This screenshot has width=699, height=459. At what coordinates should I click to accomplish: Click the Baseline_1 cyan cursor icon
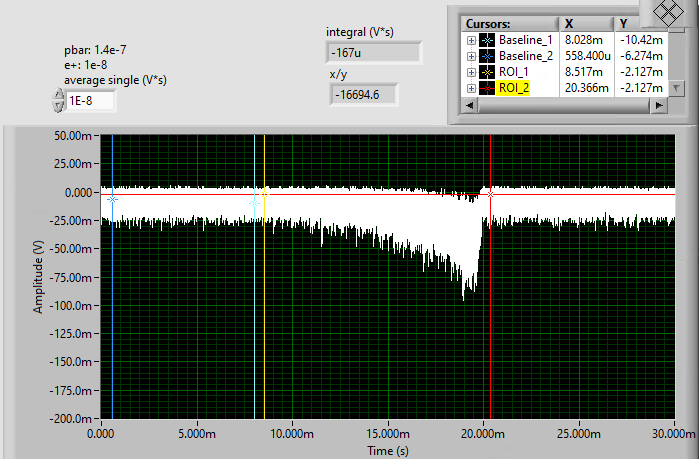click(487, 40)
